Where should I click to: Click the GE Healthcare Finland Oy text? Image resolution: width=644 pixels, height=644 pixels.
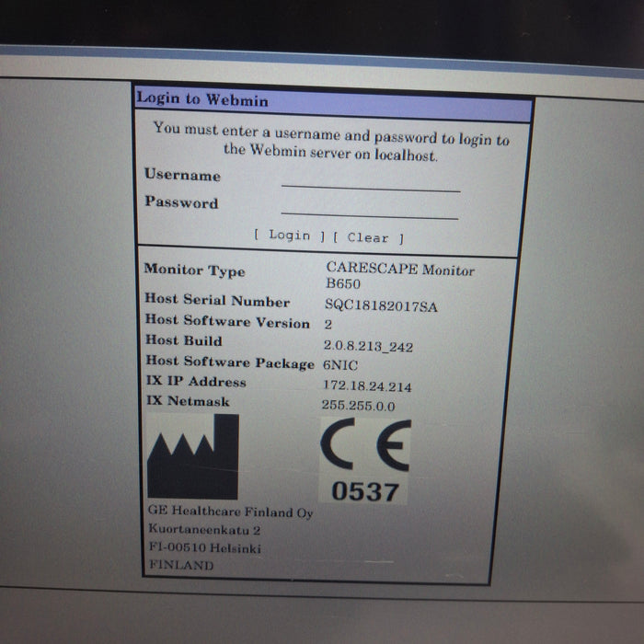coord(230,512)
